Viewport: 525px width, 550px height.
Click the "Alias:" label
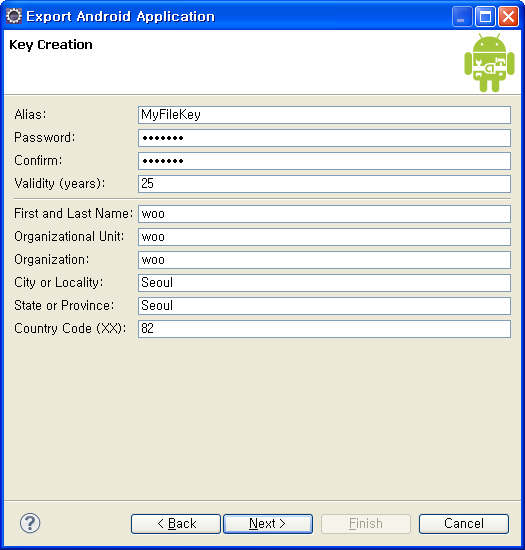(30, 114)
